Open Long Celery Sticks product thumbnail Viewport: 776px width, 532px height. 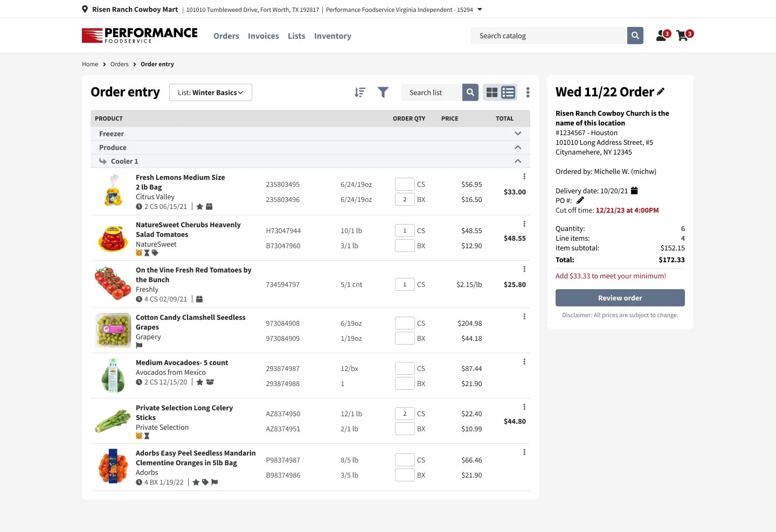tap(113, 421)
